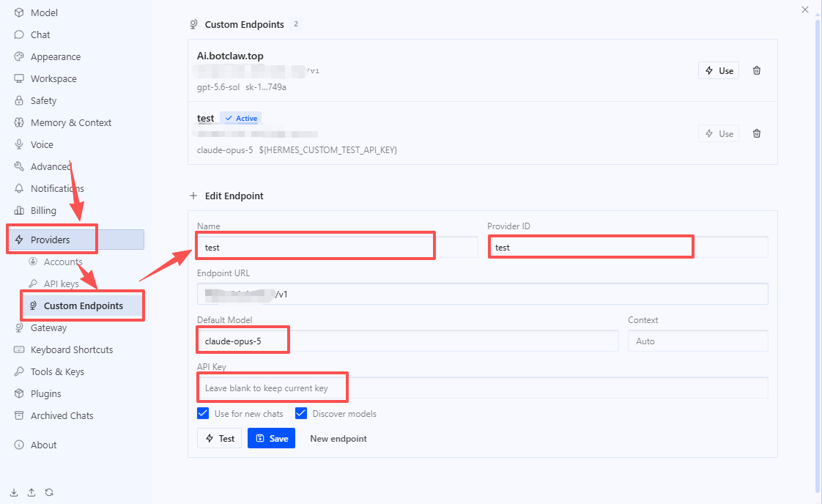Click into the Provider ID field
Viewport: 822px width, 504px height.
point(628,247)
